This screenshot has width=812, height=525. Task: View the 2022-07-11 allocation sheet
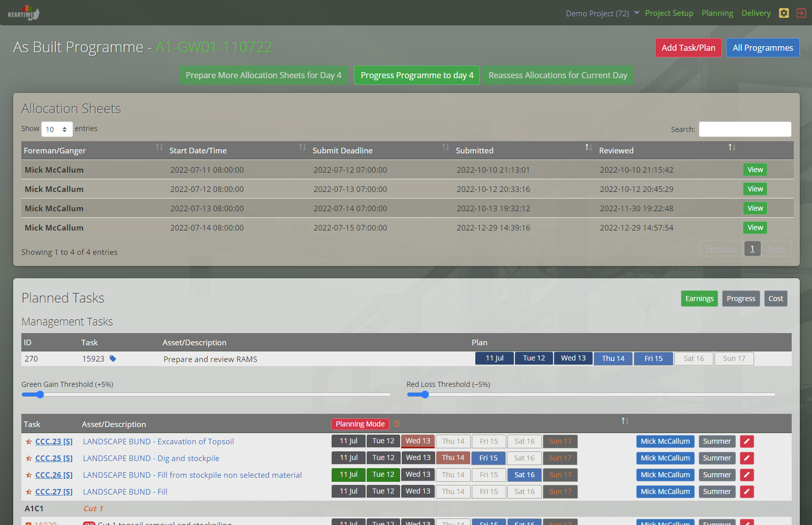click(755, 170)
